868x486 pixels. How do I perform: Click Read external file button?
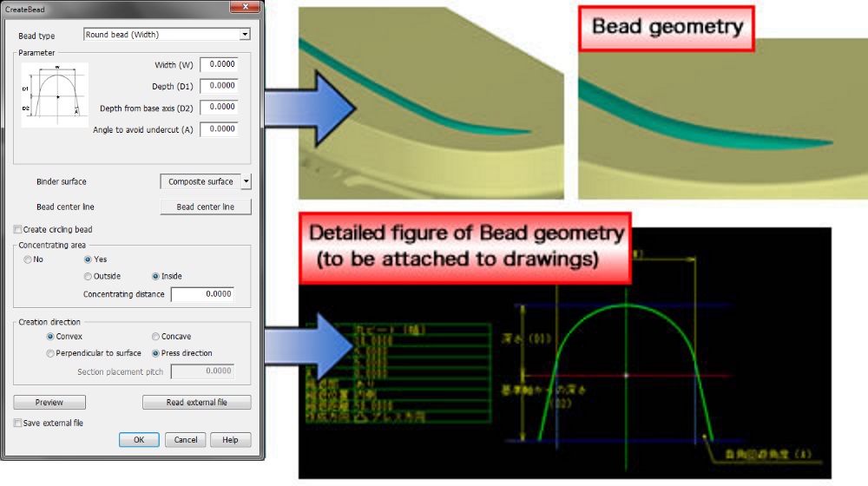(196, 403)
